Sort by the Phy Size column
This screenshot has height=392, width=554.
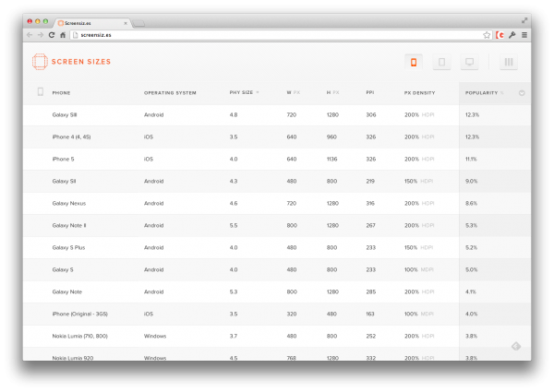pos(244,92)
